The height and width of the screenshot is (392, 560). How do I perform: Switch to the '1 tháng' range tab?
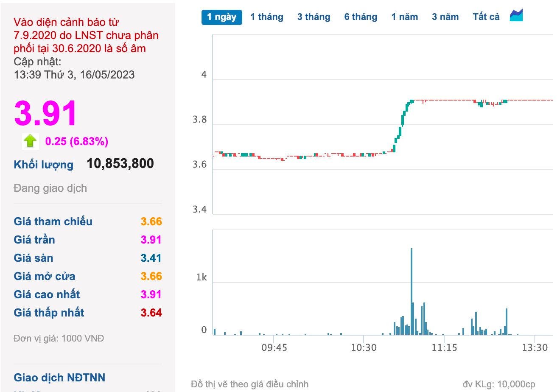267,17
